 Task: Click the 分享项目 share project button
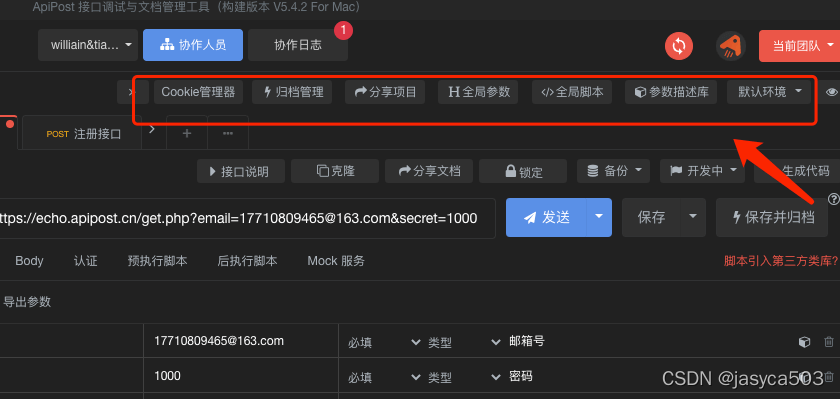click(x=385, y=92)
